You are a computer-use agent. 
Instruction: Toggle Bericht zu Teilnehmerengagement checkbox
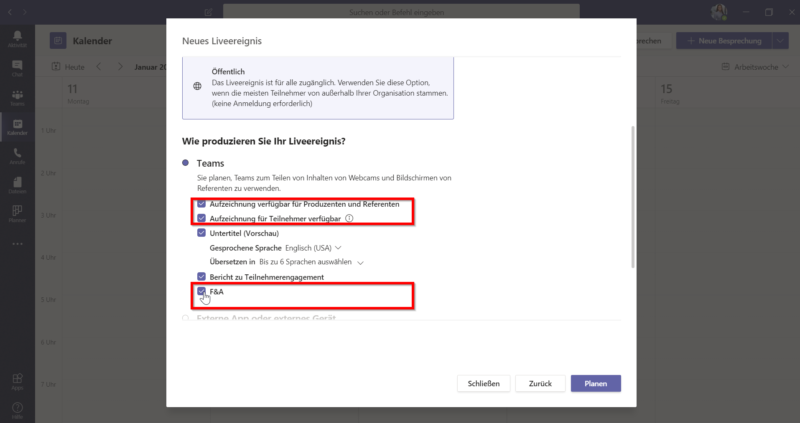[202, 277]
